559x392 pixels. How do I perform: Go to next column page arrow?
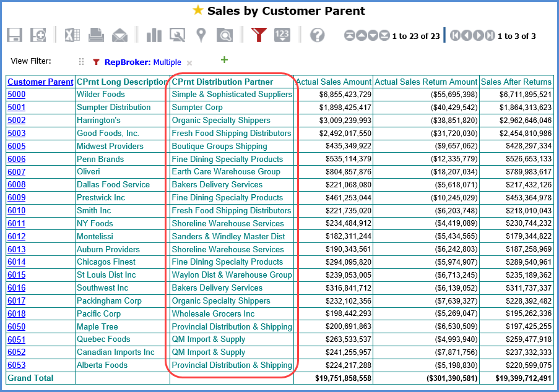click(479, 36)
